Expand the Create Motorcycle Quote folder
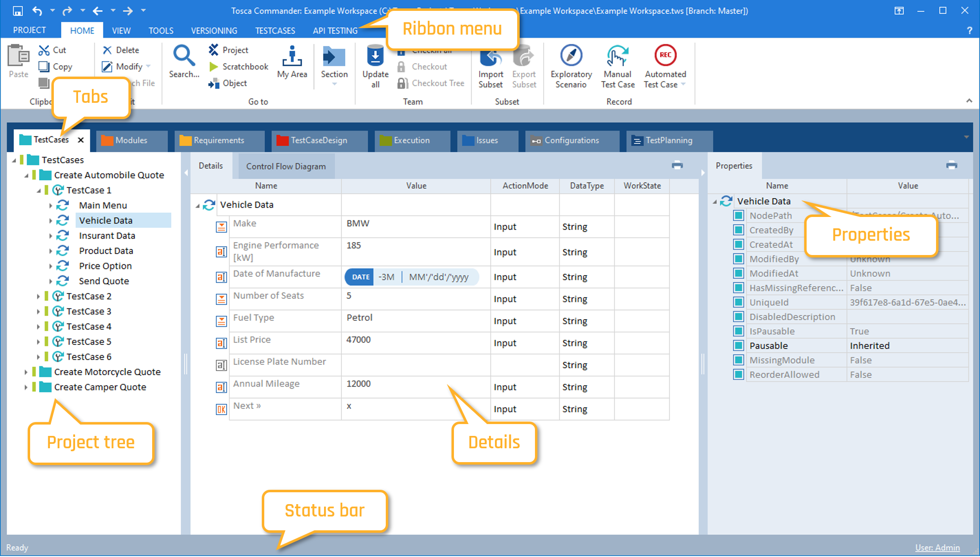 click(26, 372)
